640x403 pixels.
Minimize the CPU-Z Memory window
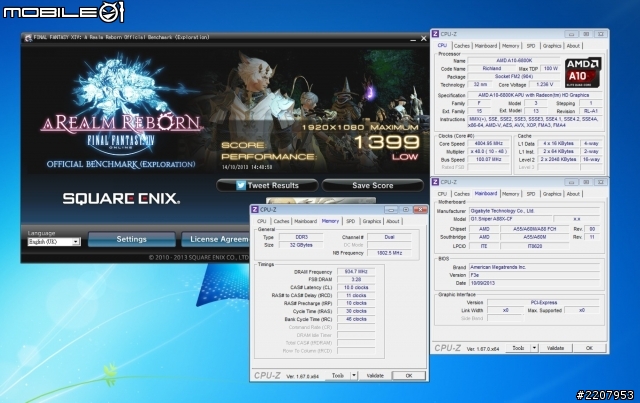(391, 209)
